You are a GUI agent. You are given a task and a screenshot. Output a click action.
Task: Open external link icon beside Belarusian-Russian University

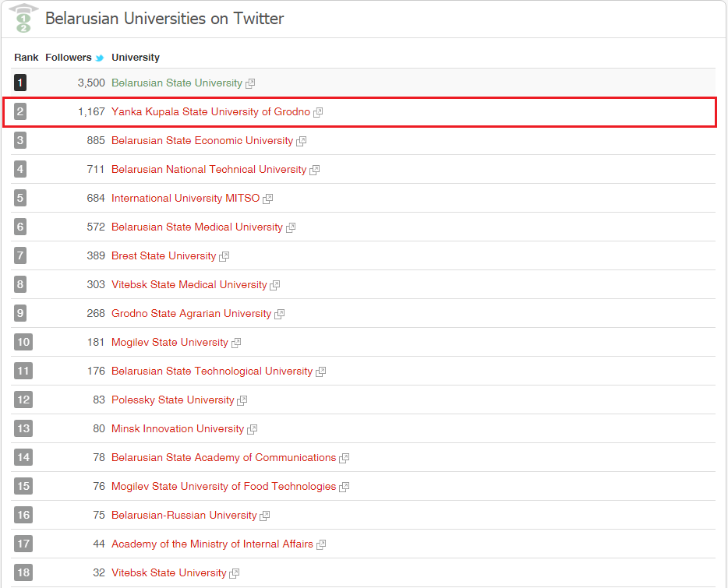pyautogui.click(x=265, y=516)
